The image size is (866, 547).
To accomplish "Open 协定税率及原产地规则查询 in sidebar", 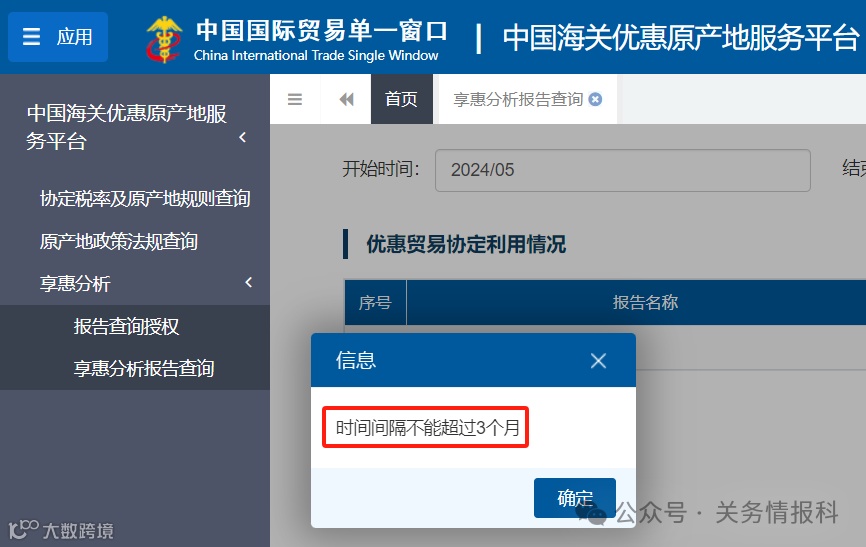I will click(145, 198).
